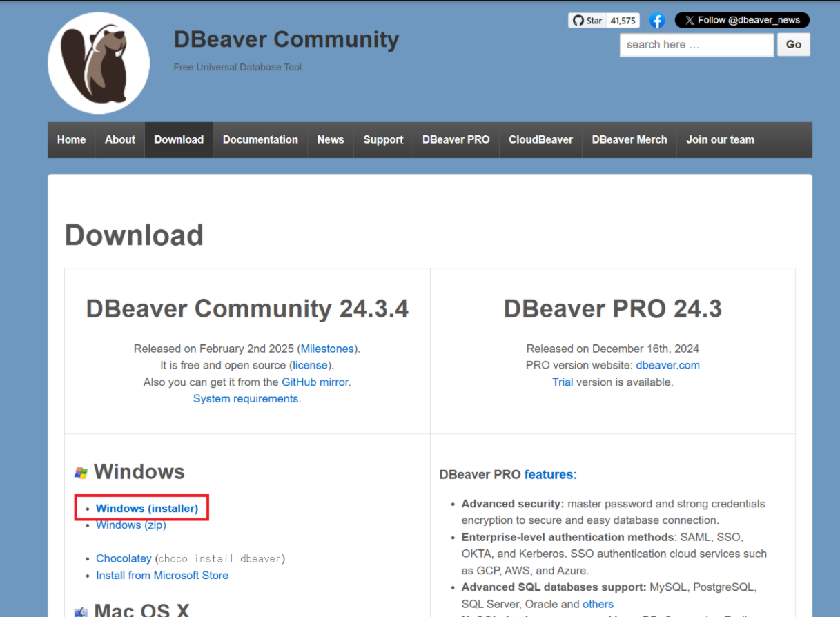840x617 pixels.
Task: Open the CloudBeaver menu item
Action: point(541,139)
